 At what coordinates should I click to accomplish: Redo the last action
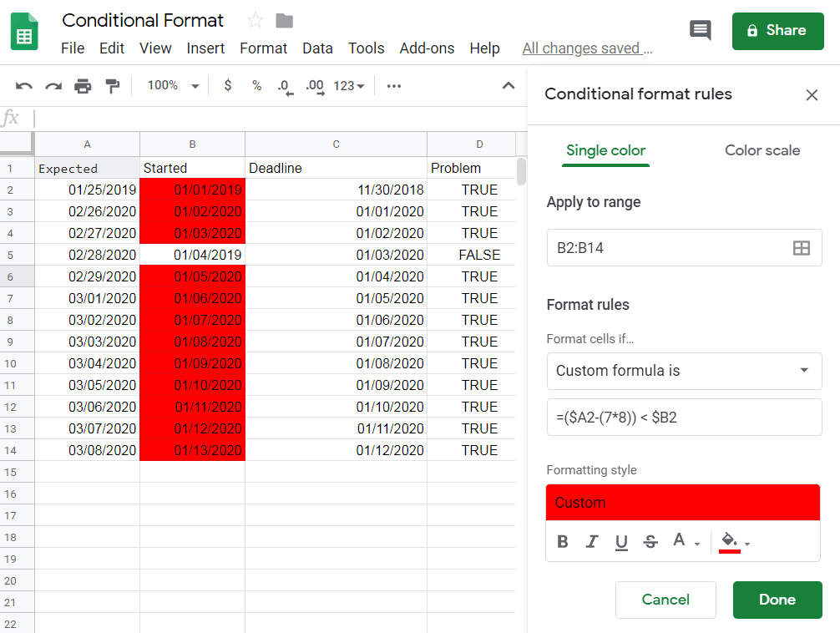pyautogui.click(x=53, y=86)
